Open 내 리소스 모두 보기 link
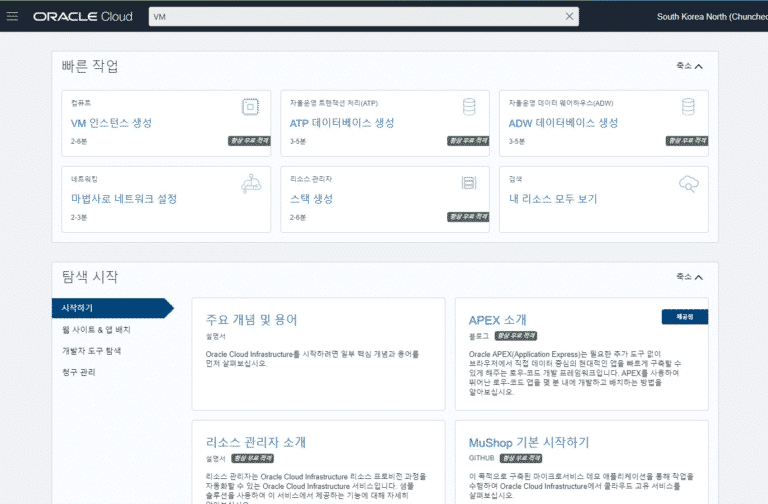768x504 pixels. click(x=553, y=199)
